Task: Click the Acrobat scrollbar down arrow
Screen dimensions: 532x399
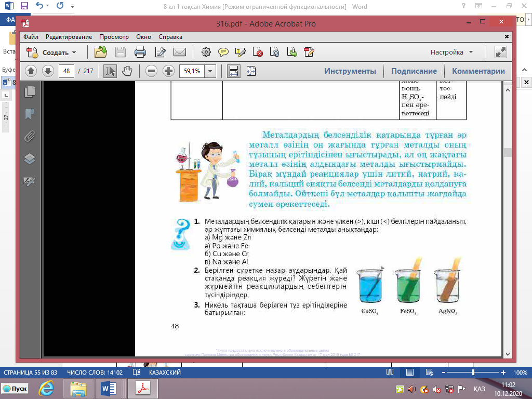Action: [x=508, y=354]
